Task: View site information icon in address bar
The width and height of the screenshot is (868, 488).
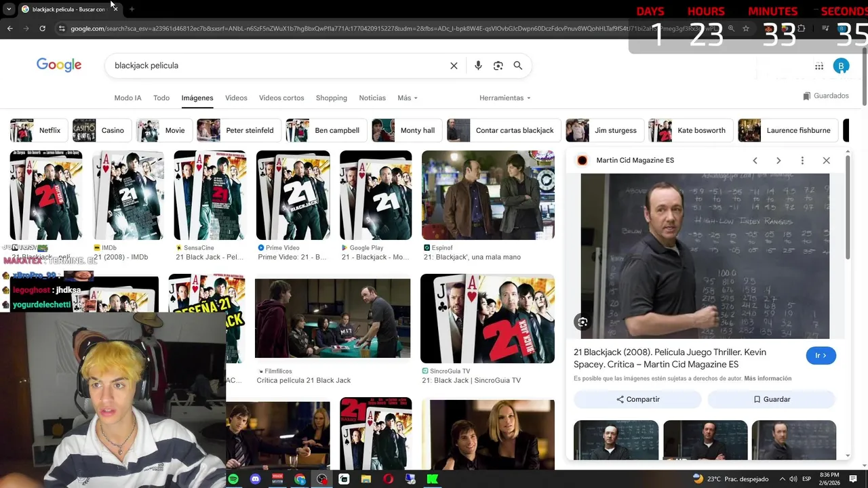Action: pyautogui.click(x=62, y=28)
